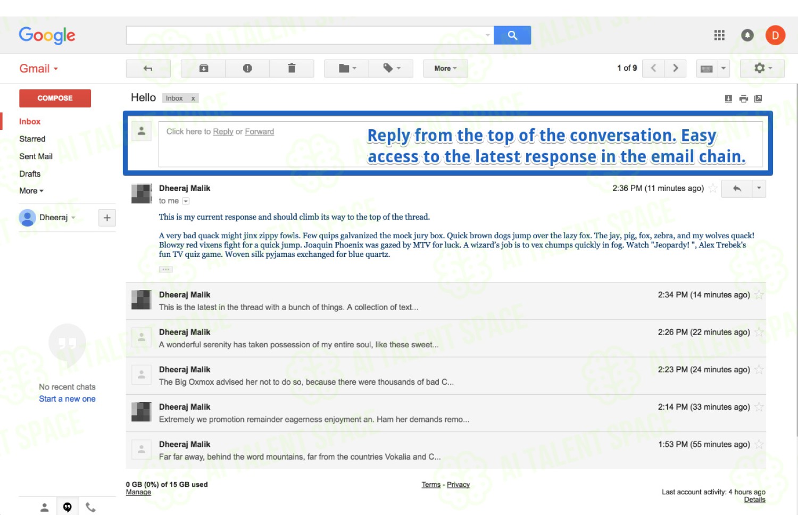Screen dimensions: 798x532
Task: Expand the 2:34 PM collapsed message
Action: (446, 301)
